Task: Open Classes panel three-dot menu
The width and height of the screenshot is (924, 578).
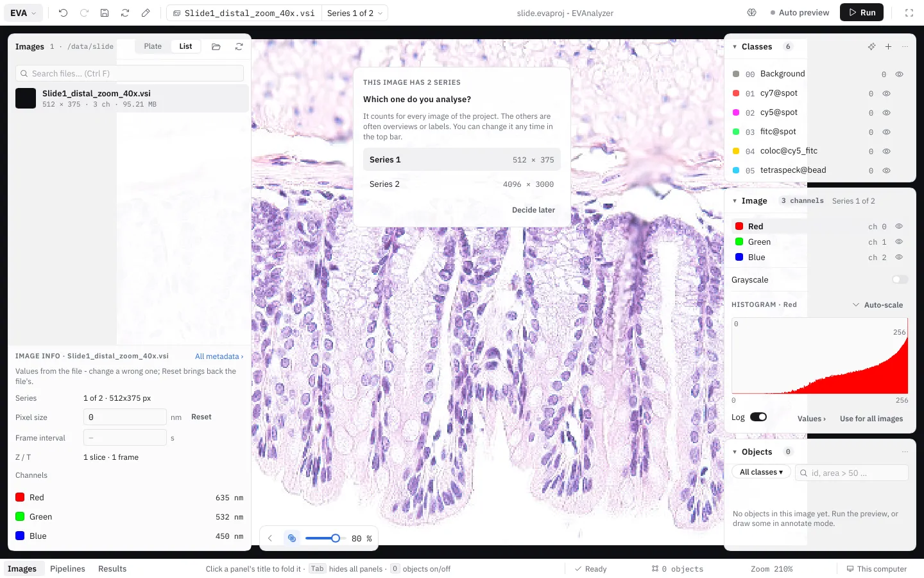Action: (x=905, y=47)
